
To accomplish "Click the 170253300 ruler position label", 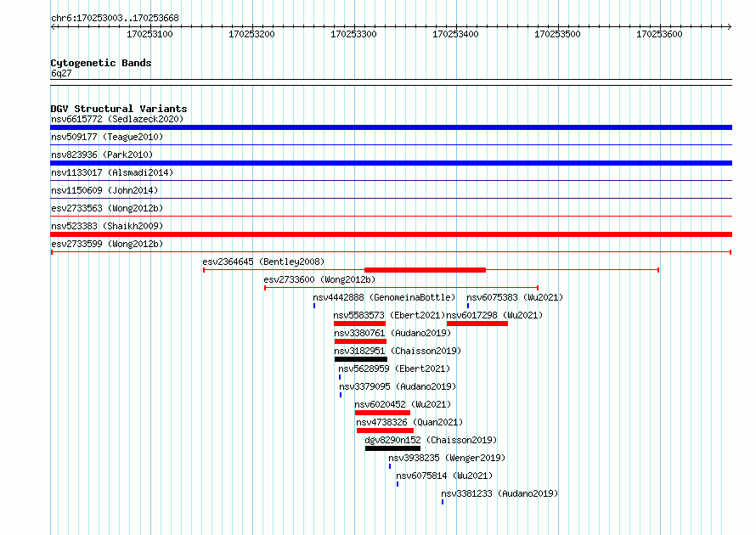I will tap(353, 34).
